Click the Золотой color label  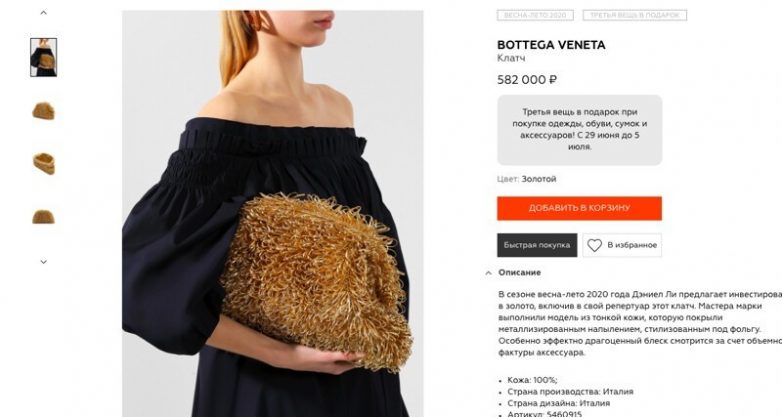point(539,179)
